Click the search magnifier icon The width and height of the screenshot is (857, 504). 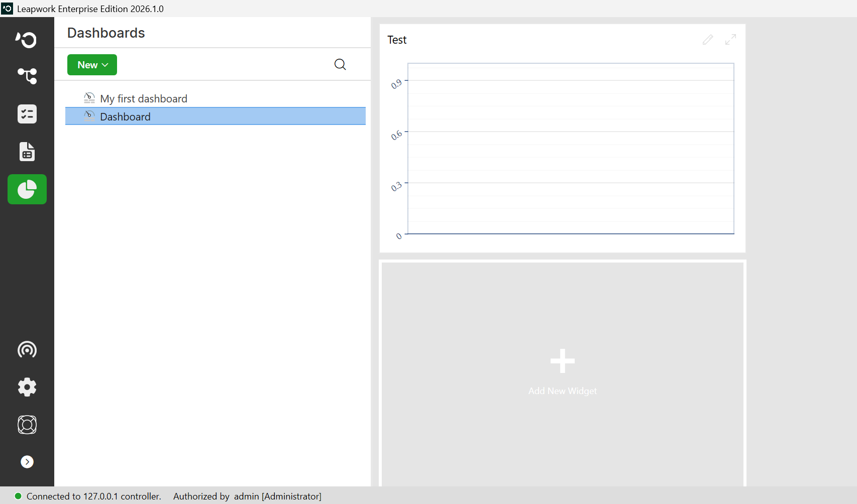click(x=340, y=64)
